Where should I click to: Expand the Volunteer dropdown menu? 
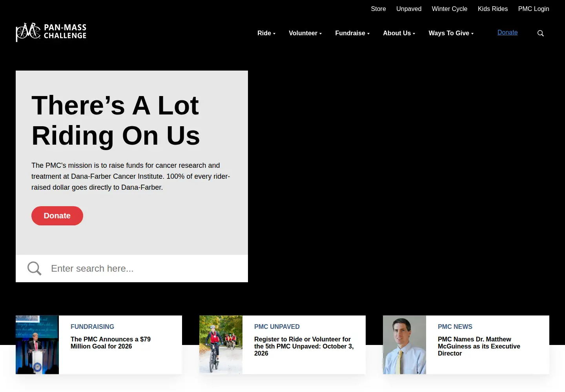pyautogui.click(x=305, y=33)
